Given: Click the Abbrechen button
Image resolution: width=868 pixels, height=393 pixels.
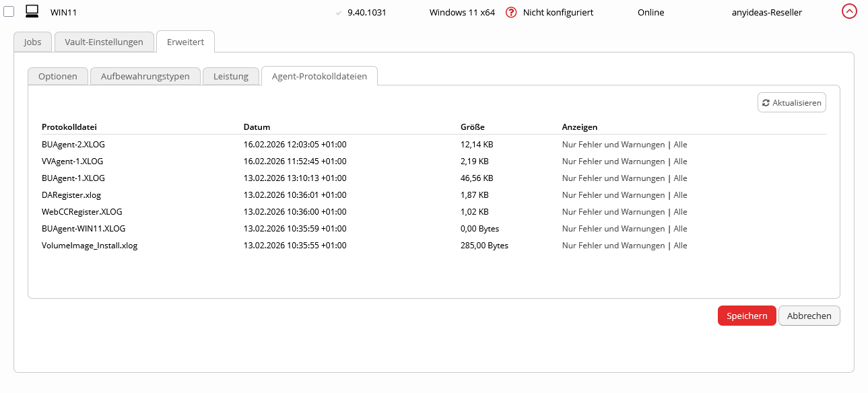Looking at the screenshot, I should [x=809, y=316].
